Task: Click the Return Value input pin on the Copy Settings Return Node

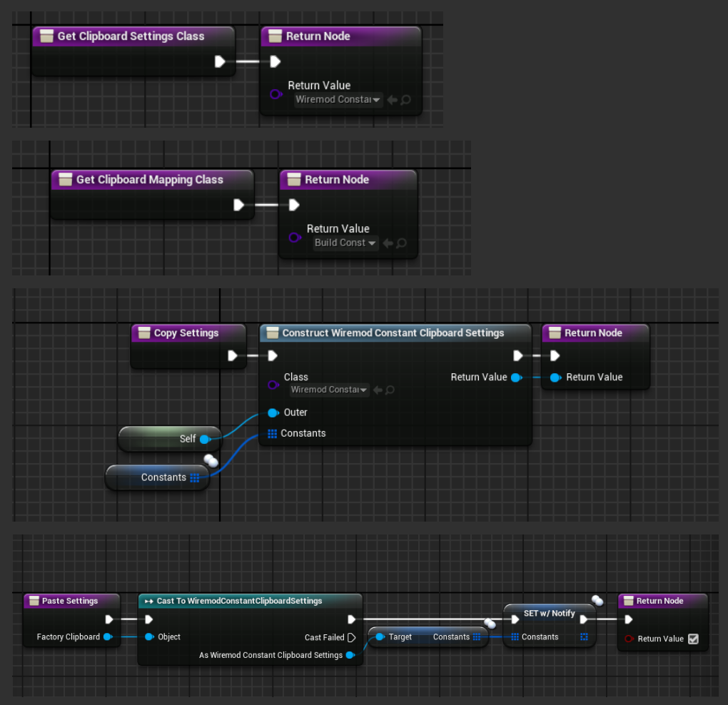Action: pos(555,377)
